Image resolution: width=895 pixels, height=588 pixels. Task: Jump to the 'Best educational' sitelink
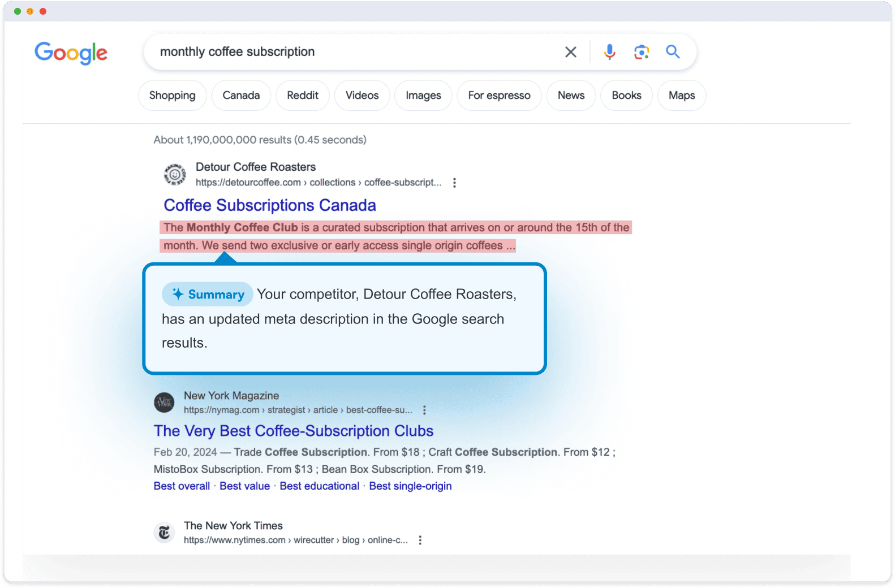(320, 486)
